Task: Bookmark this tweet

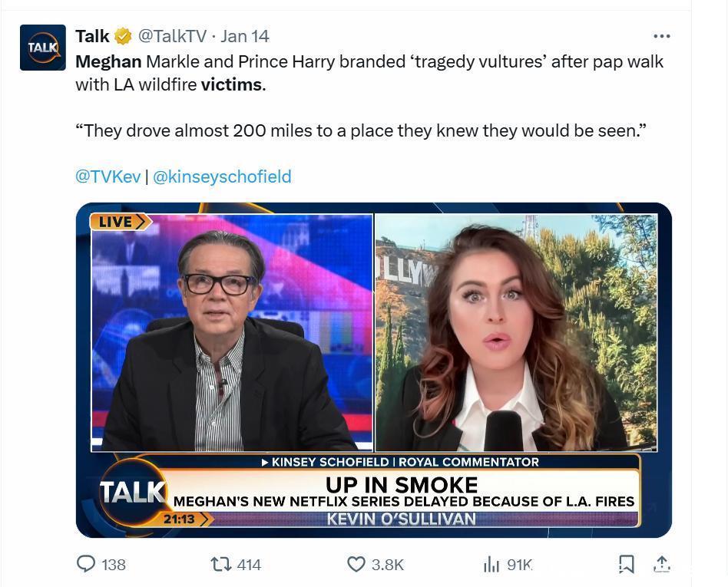Action: click(x=627, y=564)
